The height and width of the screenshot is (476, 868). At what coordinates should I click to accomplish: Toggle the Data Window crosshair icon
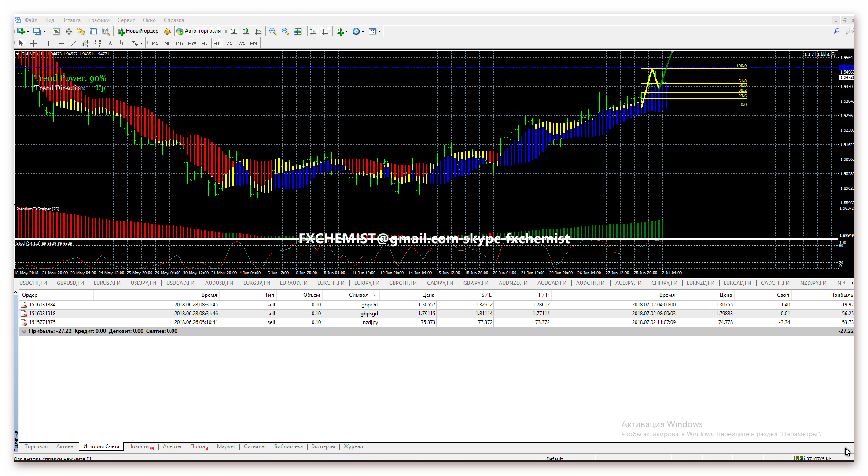point(69,31)
